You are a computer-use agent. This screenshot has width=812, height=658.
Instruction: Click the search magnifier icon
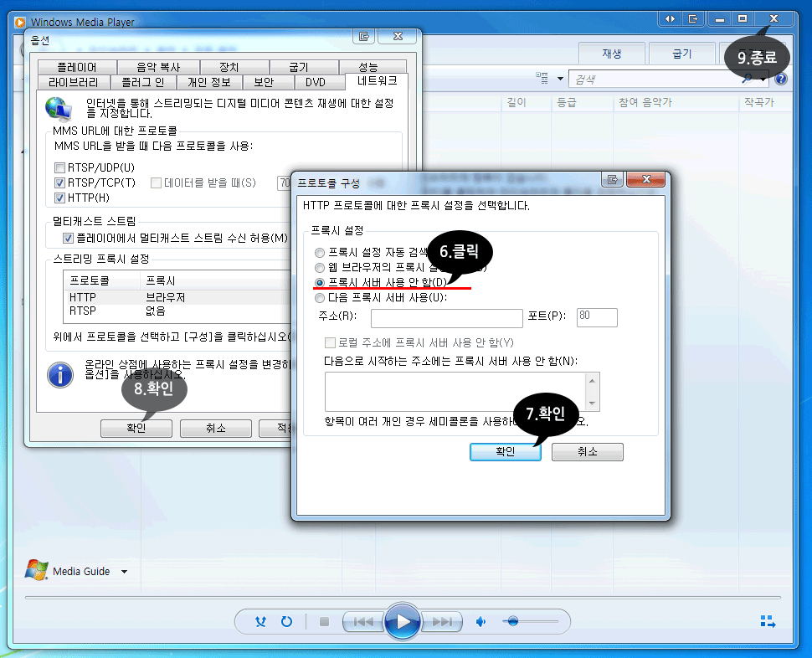(x=747, y=79)
